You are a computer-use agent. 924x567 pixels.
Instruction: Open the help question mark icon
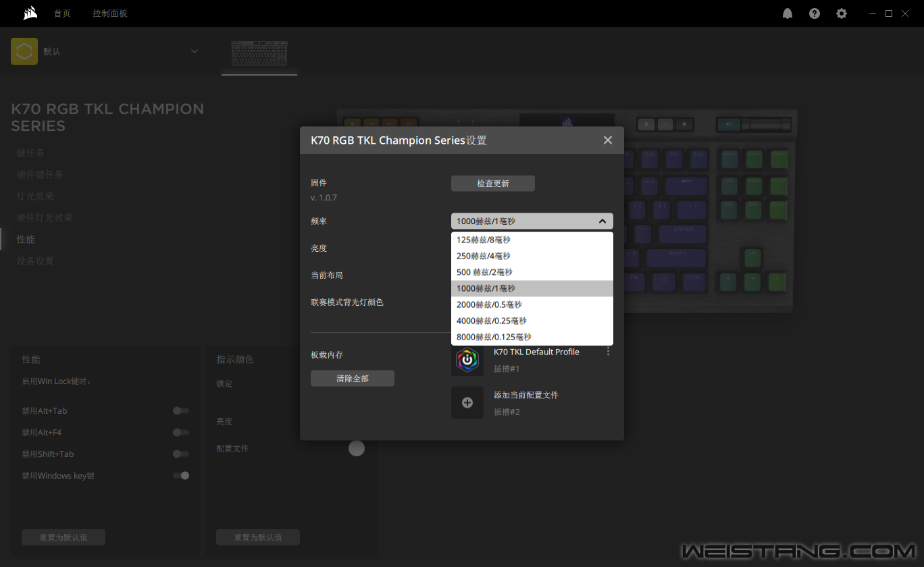[815, 13]
